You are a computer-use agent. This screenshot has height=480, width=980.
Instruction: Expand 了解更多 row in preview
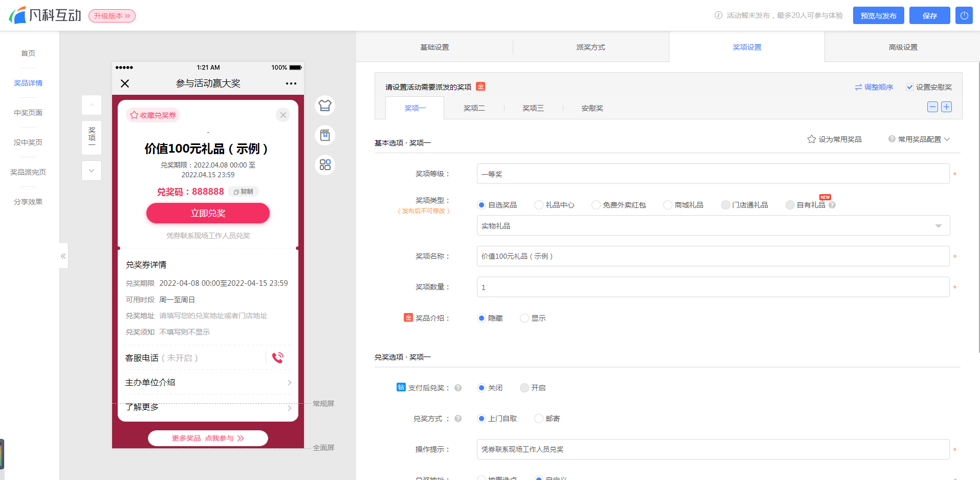click(x=208, y=407)
